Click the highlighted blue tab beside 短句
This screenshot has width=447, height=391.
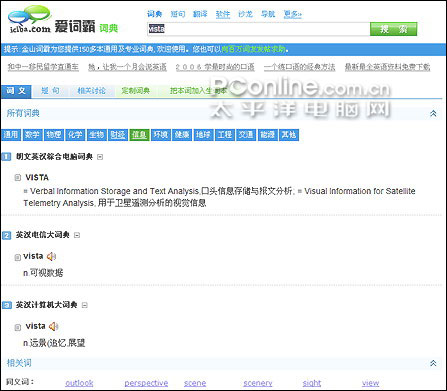(16, 91)
